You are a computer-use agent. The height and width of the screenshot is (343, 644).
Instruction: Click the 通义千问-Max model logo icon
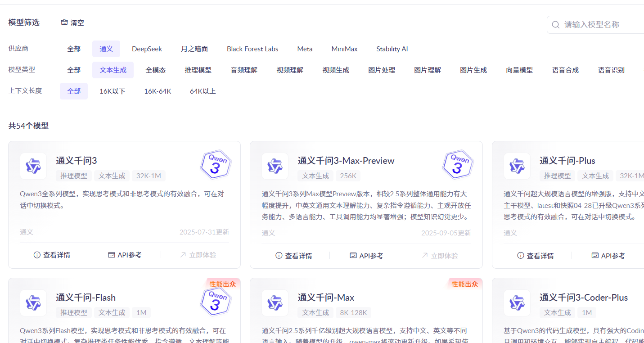pos(275,303)
